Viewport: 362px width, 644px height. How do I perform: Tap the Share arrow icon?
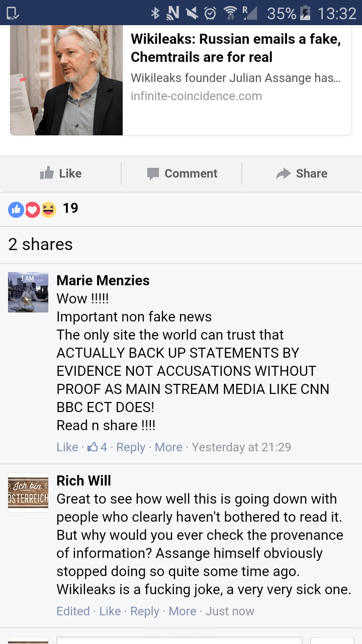click(x=284, y=174)
